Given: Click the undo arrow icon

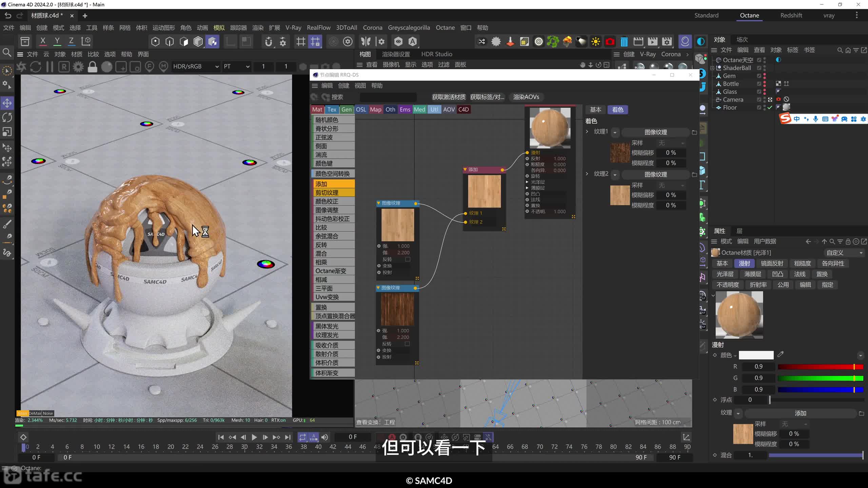Looking at the screenshot, I should 8,16.
